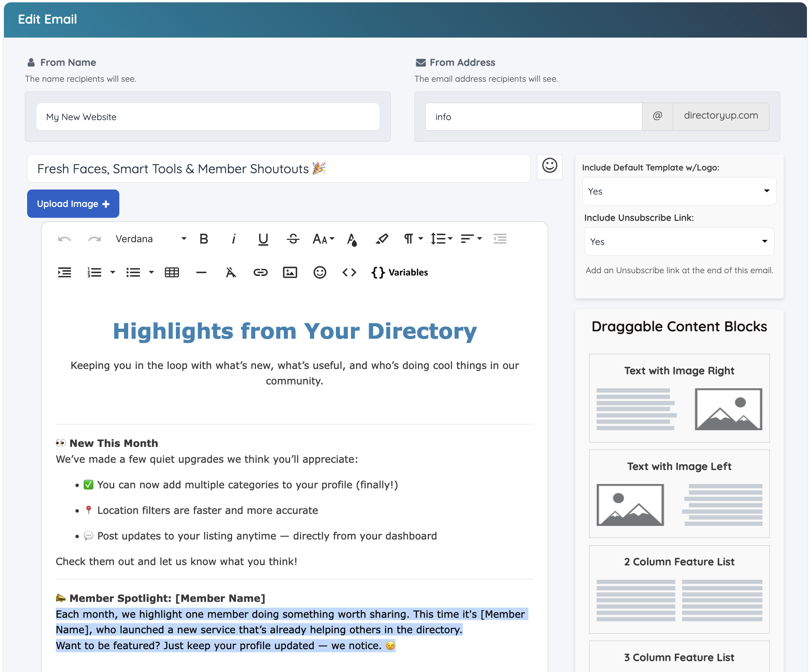Apply italic formatting
The height and width of the screenshot is (672, 812).
pos(234,239)
